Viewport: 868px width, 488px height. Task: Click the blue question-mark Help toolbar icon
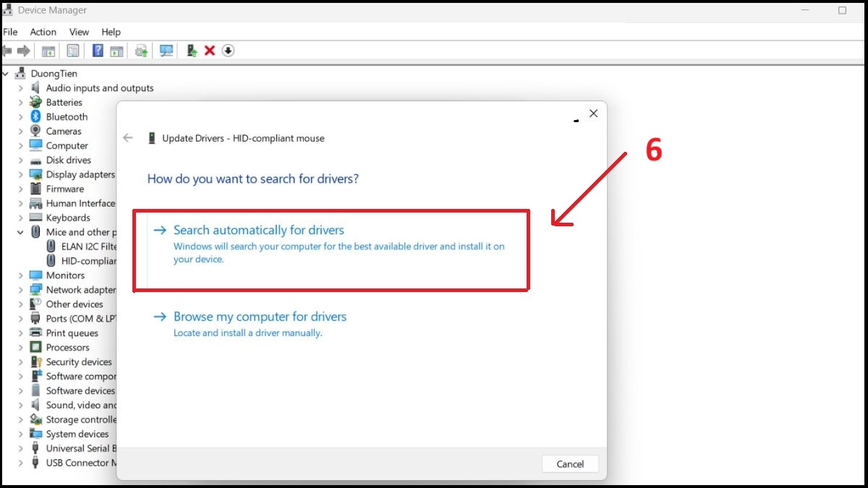point(98,51)
